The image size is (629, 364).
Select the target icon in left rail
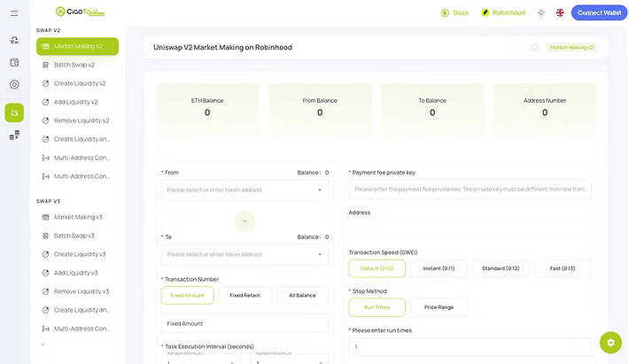tap(14, 85)
